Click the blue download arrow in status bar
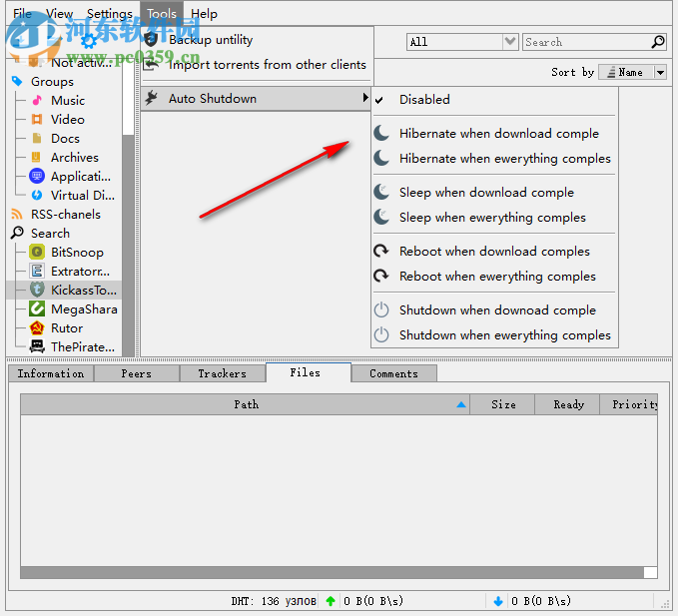Image resolution: width=678 pixels, height=616 pixels. tap(498, 601)
